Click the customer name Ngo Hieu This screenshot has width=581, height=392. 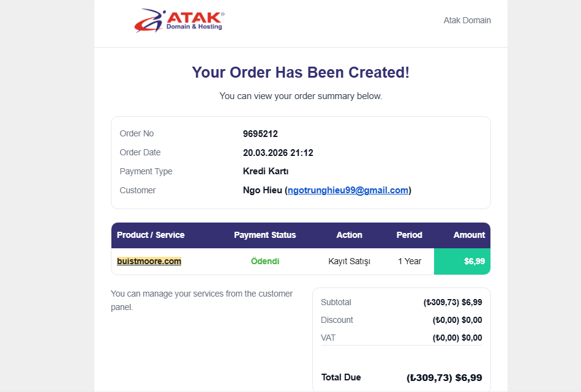[x=262, y=190]
